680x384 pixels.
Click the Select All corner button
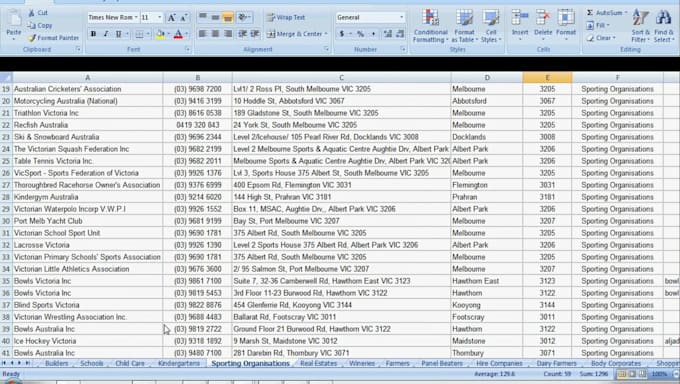tap(6, 78)
